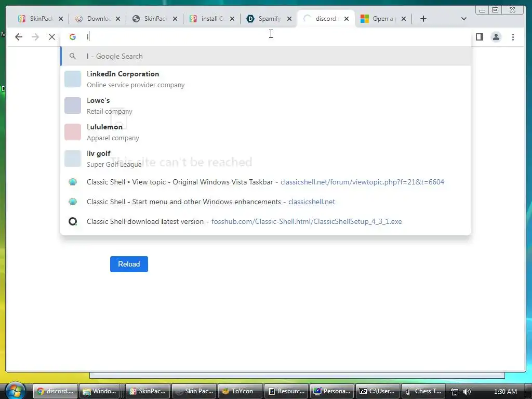Open a new tab with plus button

click(x=423, y=19)
